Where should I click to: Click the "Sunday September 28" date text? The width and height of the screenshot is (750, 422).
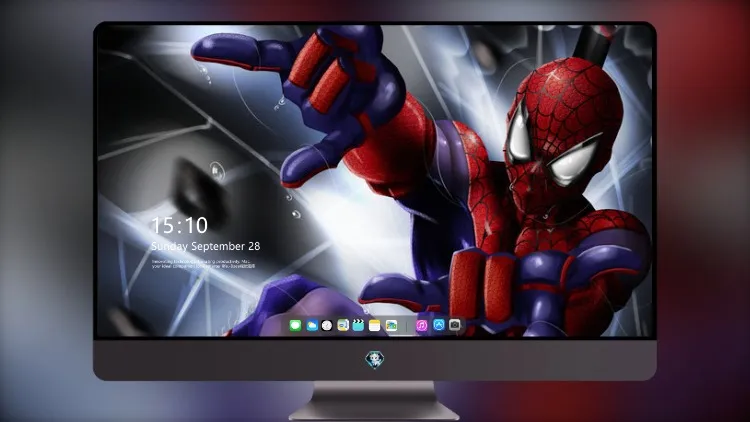(x=206, y=246)
